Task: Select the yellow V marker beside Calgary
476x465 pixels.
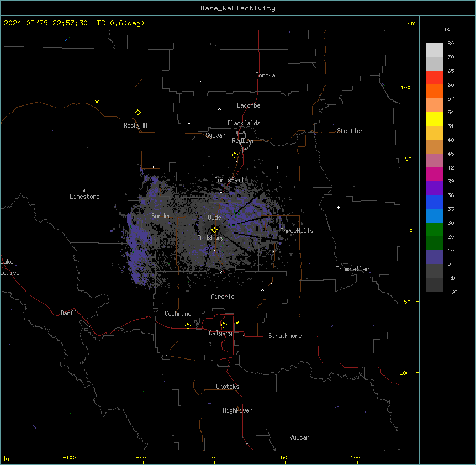Action: (237, 323)
